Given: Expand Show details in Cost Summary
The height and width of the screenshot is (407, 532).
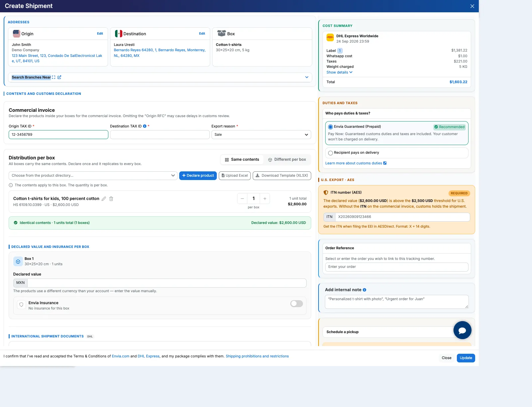Looking at the screenshot, I should [x=339, y=72].
